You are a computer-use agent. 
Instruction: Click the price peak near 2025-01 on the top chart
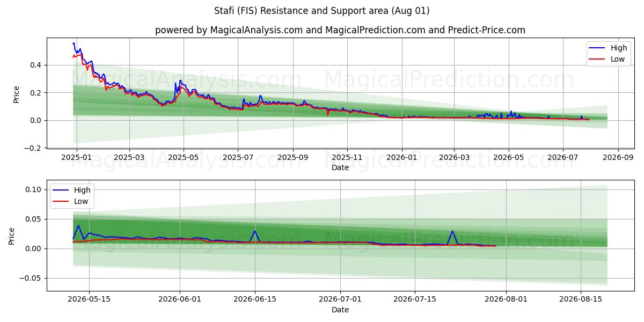(x=74, y=43)
